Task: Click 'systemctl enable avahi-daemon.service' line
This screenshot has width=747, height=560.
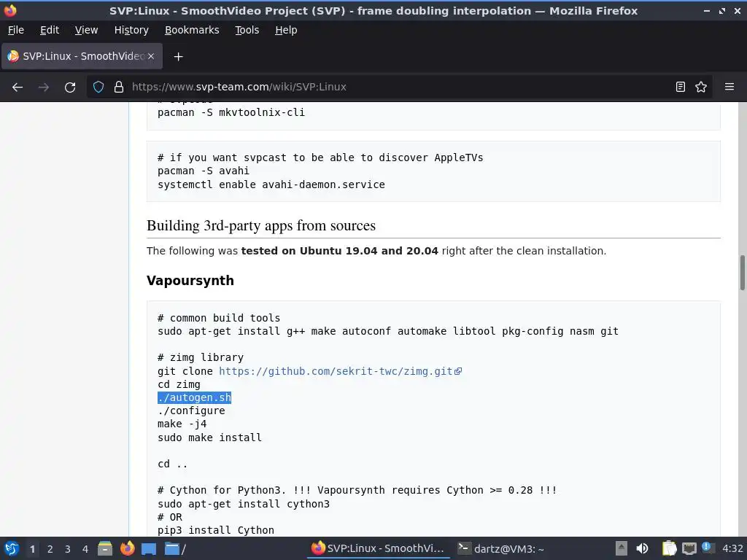Action: pos(271,184)
